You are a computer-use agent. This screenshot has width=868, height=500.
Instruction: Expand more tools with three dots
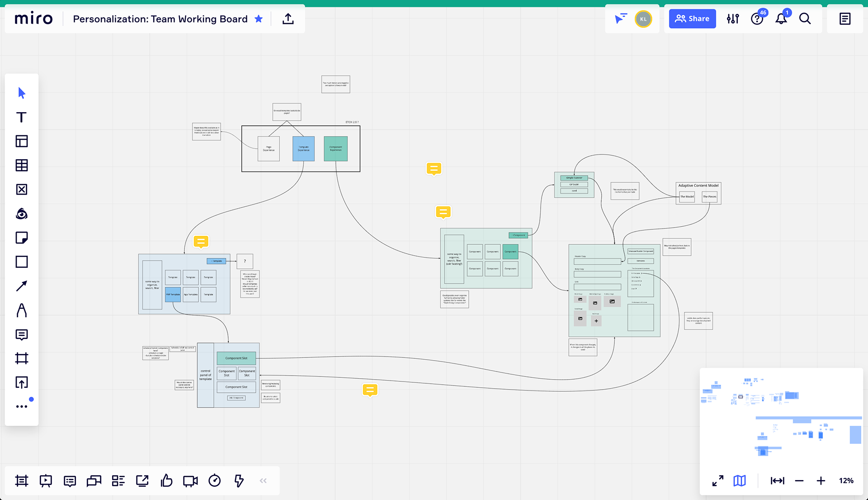click(x=21, y=406)
